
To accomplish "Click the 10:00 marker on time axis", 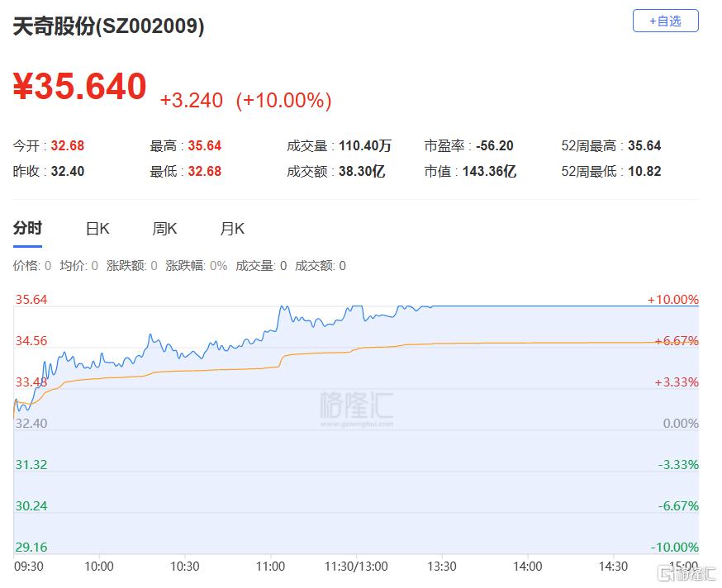I will (99, 567).
